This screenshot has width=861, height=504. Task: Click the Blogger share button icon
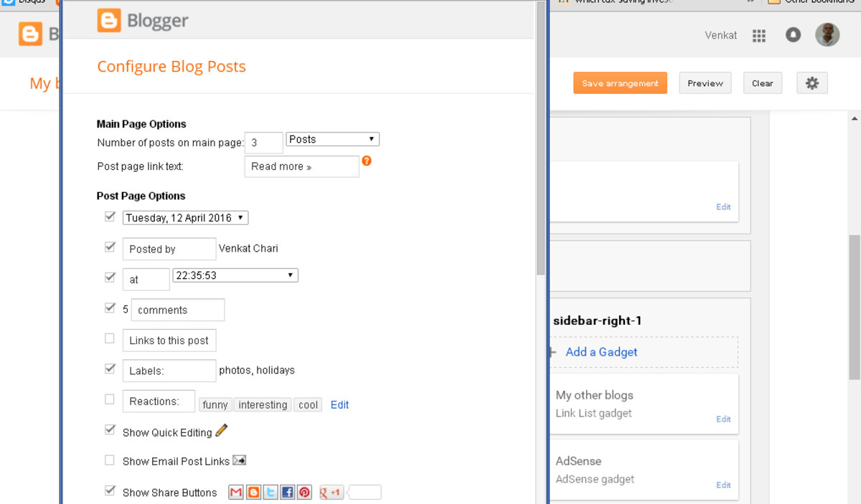coord(253,492)
